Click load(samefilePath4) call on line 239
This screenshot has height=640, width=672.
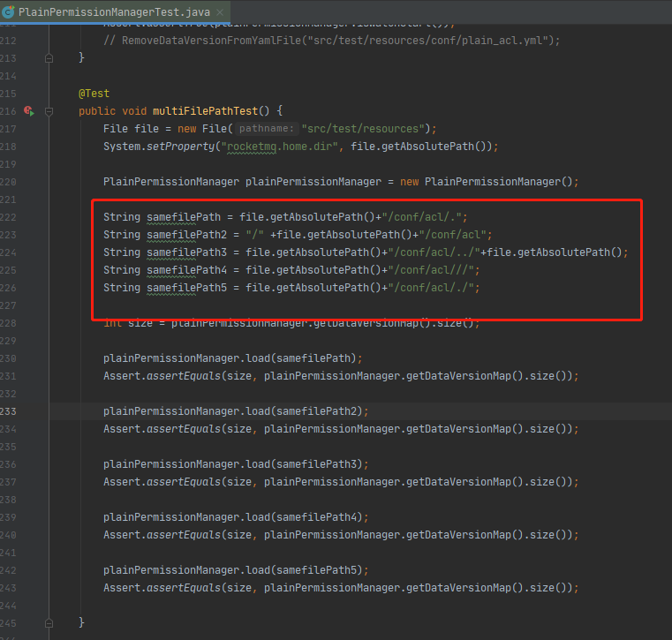point(304,517)
